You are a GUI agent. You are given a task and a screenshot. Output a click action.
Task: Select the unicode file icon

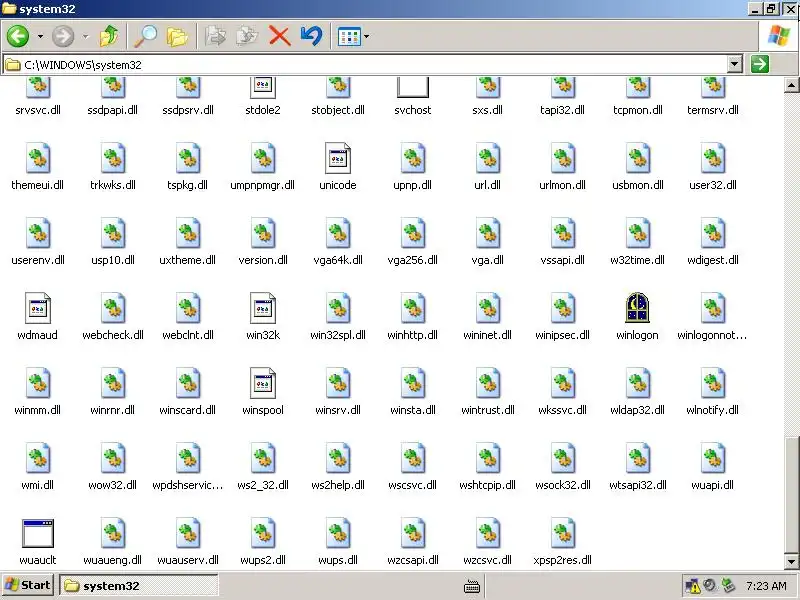[338, 158]
